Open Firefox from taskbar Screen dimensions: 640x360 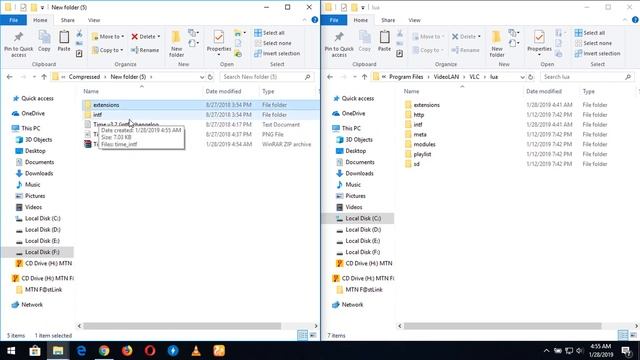click(x=127, y=351)
